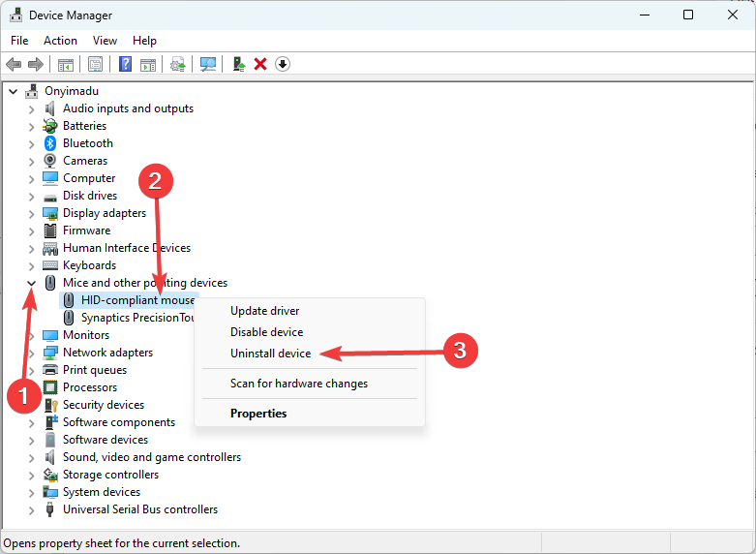Click Update device driver toolbar icon
This screenshot has height=554, width=756.
[178, 64]
